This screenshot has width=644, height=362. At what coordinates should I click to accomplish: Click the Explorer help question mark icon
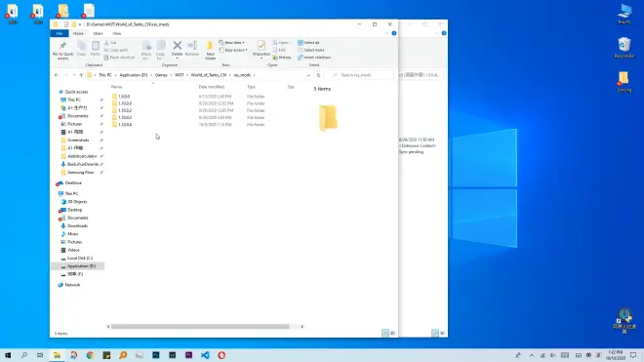pyautogui.click(x=394, y=33)
